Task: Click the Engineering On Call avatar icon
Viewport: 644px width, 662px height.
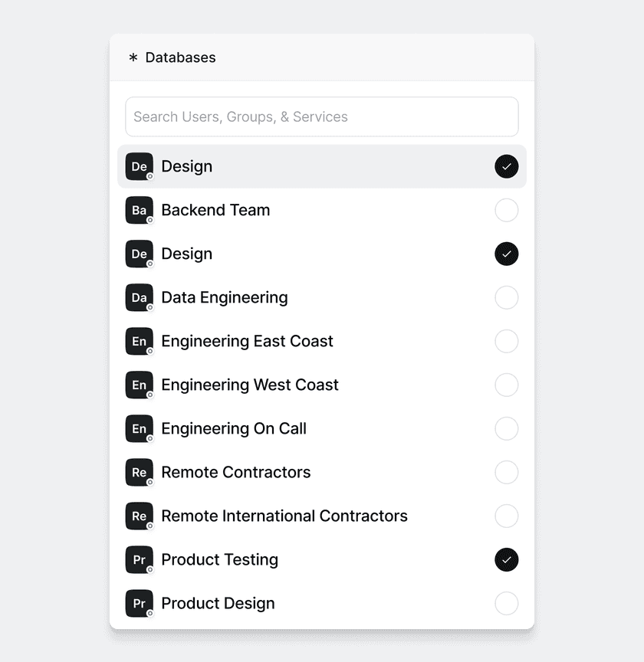Action: [x=139, y=428]
